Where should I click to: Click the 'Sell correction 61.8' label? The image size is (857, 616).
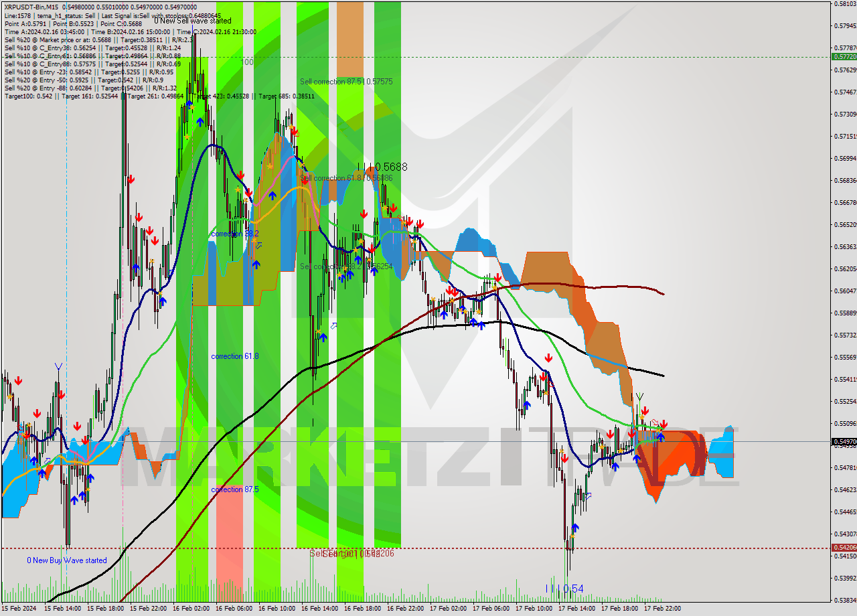346,178
